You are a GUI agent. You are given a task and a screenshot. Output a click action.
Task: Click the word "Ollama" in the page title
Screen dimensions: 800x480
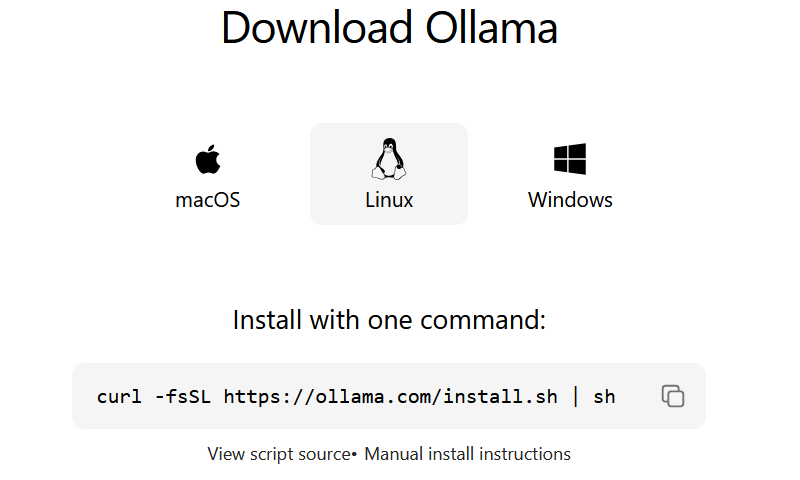click(491, 28)
